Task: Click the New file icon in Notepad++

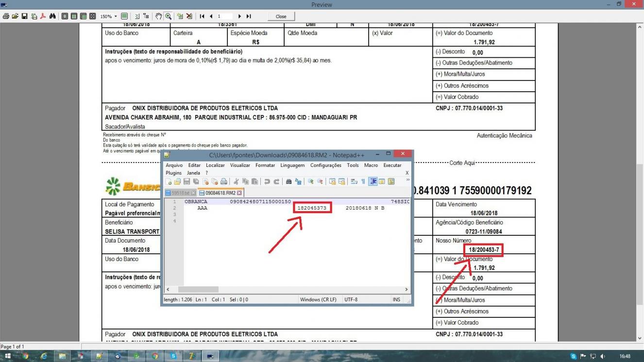Action: pyautogui.click(x=169, y=181)
